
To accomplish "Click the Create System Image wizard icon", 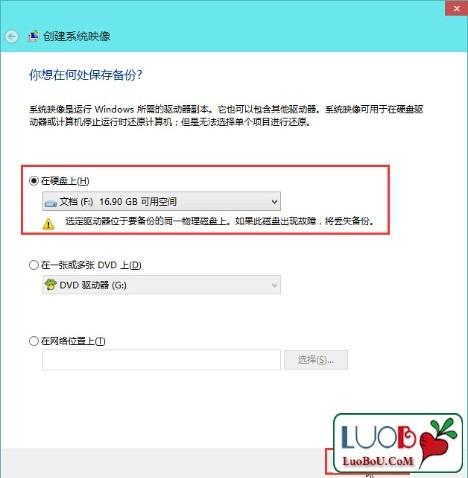I will (x=33, y=36).
